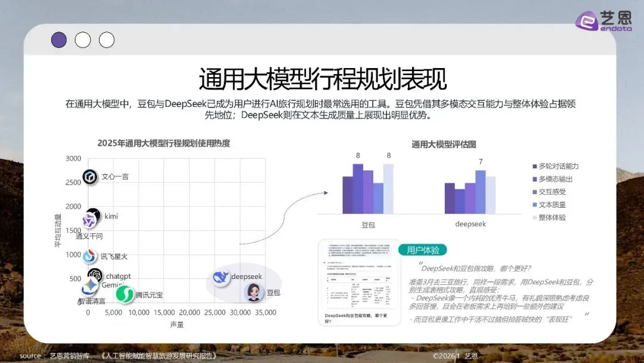This screenshot has width=644, height=363.
Task: Click the 智谱清言 label text
Action: pyautogui.click(x=92, y=302)
